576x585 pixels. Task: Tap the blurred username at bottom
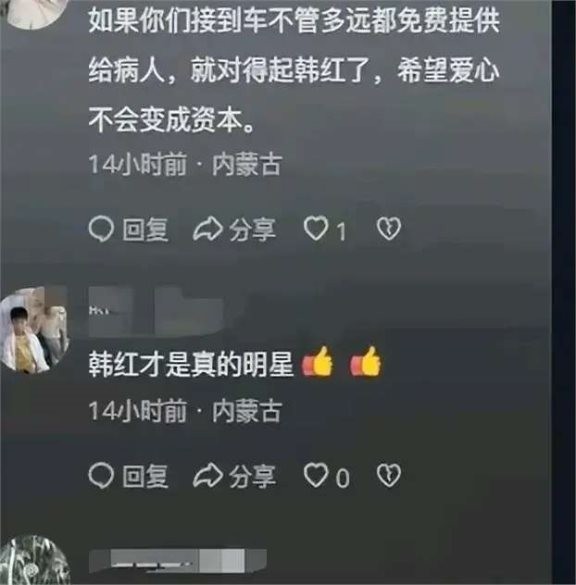tap(178, 561)
